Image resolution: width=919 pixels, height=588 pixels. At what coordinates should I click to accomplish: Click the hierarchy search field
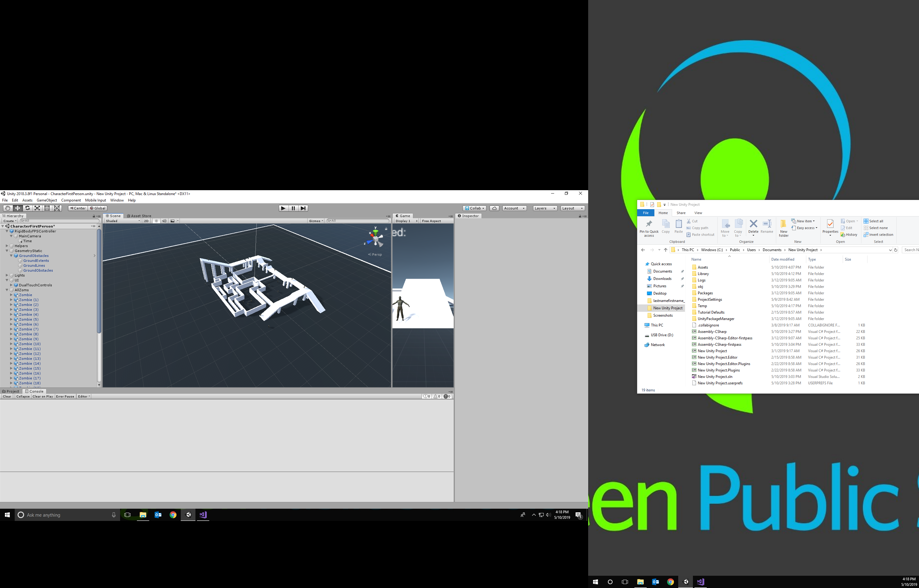(x=59, y=221)
